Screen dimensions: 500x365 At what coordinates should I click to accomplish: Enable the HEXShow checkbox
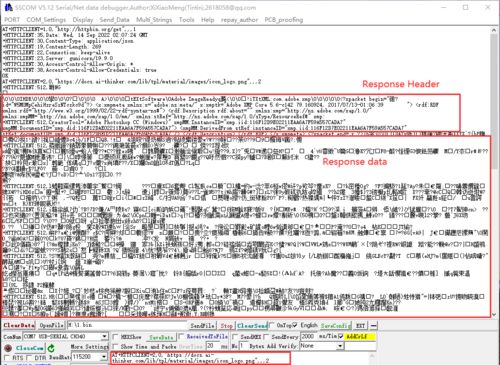point(115,337)
